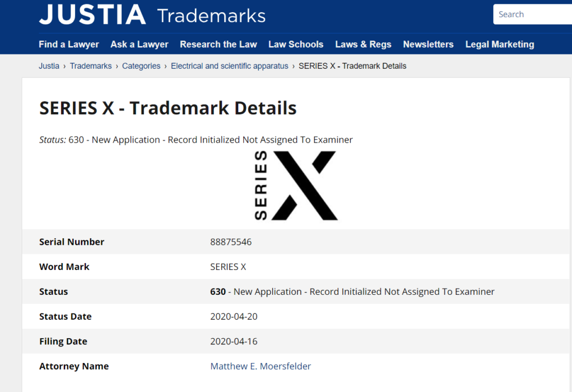This screenshot has height=392, width=572.
Task: Click breadcrumb text SERIES X - Trademark Details
Action: point(353,66)
